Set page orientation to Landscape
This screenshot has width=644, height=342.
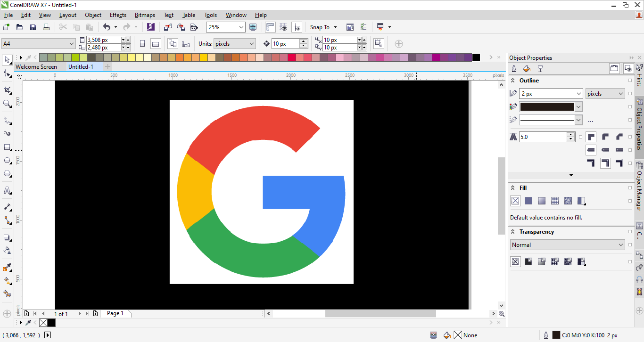click(x=156, y=44)
